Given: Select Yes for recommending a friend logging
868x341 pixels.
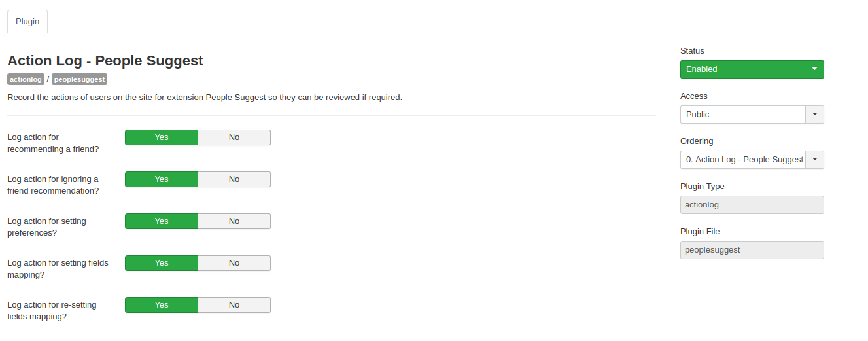Looking at the screenshot, I should [162, 137].
